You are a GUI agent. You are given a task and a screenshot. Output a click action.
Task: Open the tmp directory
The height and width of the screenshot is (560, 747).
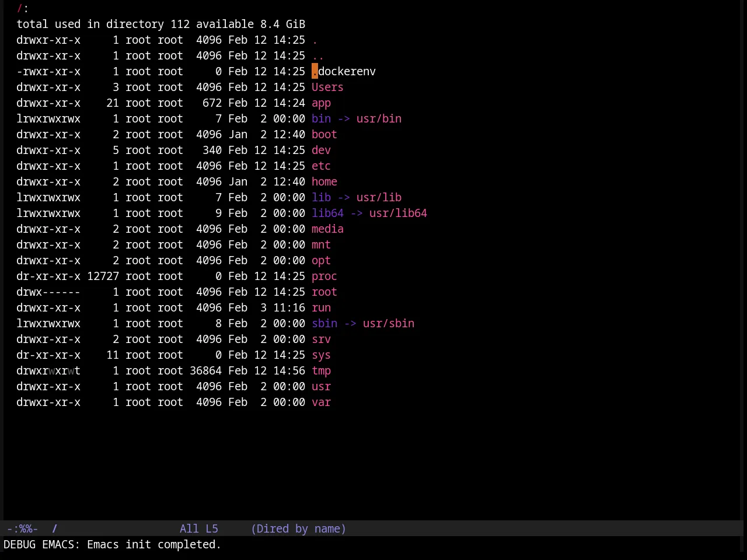[x=321, y=370]
